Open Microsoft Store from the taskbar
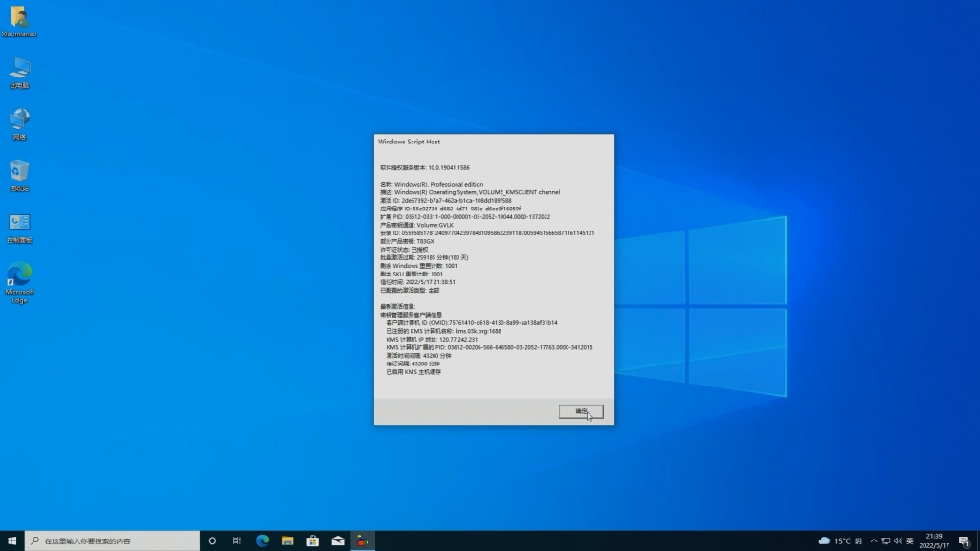The width and height of the screenshot is (980, 551). pyautogui.click(x=313, y=541)
